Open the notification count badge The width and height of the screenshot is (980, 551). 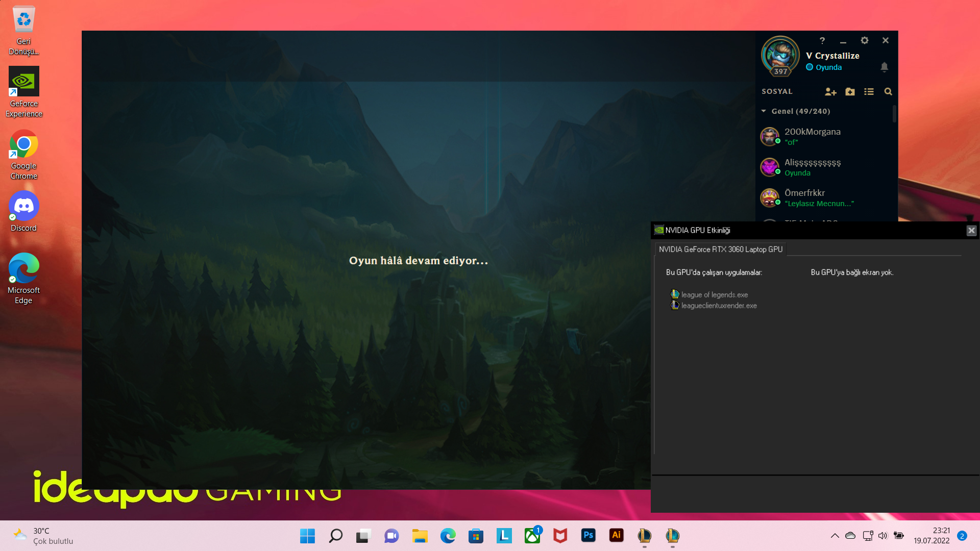point(962,536)
